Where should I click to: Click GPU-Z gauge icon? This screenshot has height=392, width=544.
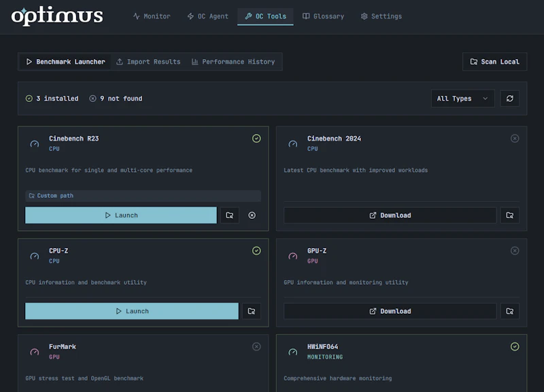click(293, 256)
